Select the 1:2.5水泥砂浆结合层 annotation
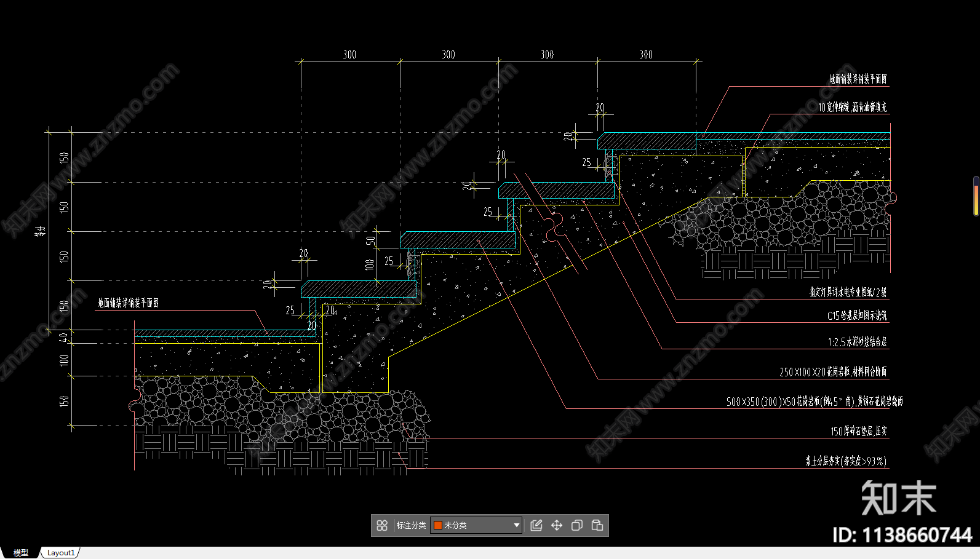This screenshot has width=980, height=559. (857, 343)
